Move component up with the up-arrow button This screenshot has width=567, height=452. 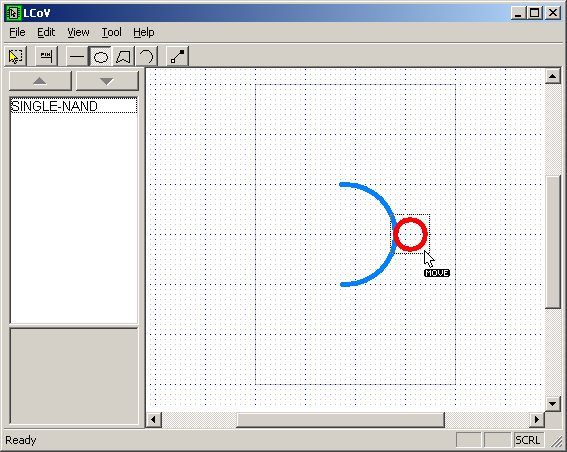point(40,81)
